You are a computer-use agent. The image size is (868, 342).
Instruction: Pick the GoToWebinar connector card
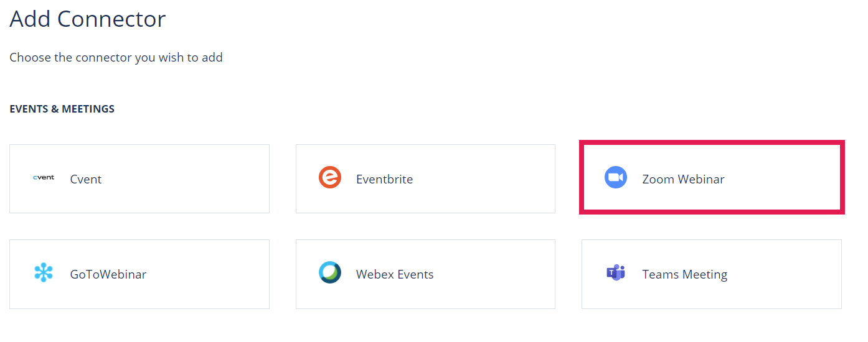click(139, 274)
